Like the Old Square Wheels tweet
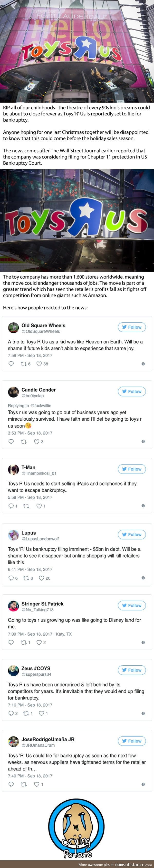154x868 pixels. click(39, 364)
